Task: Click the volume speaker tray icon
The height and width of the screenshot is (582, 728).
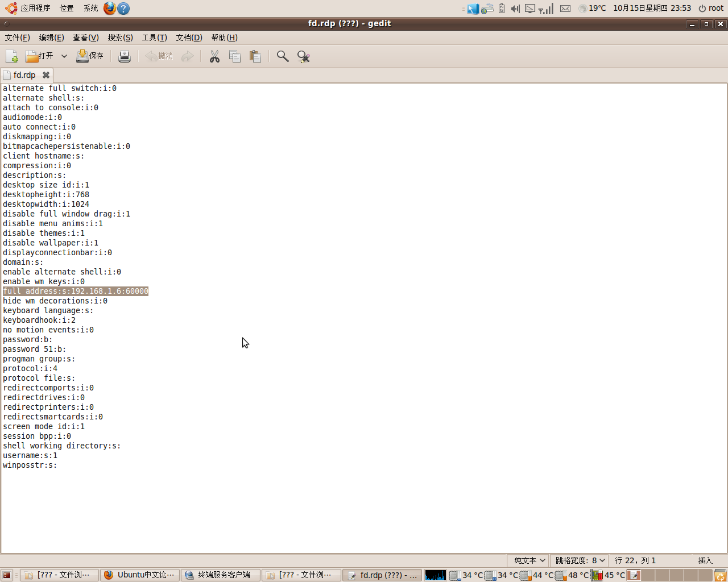Action: click(x=515, y=8)
